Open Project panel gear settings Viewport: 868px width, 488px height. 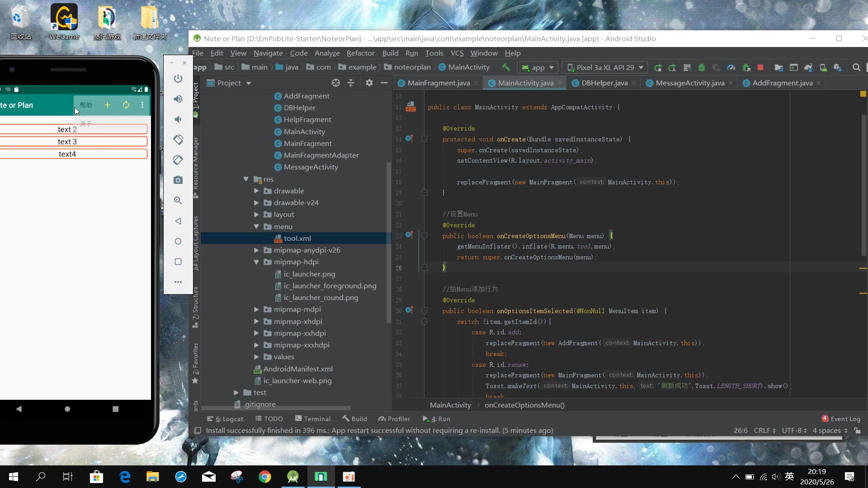[x=369, y=83]
